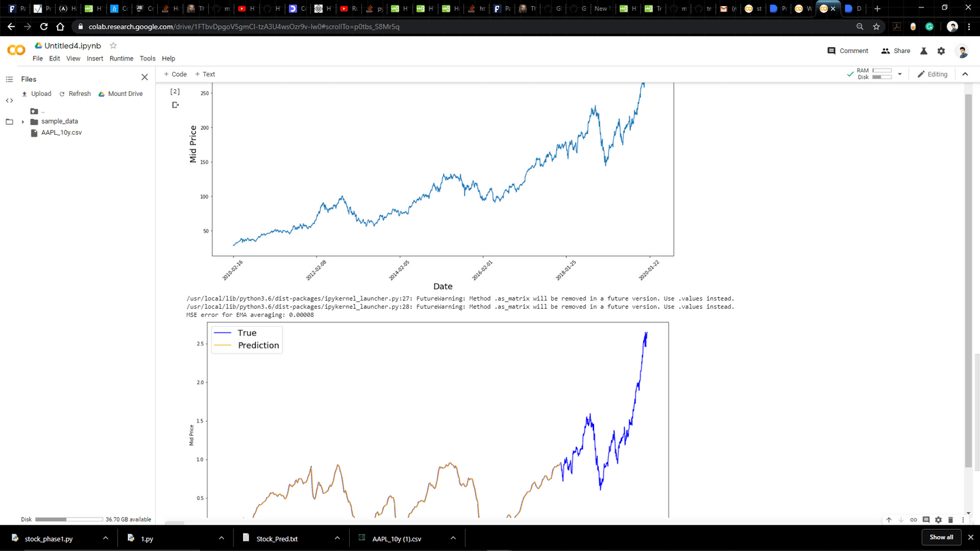Open the Tools menu
Screen dimensions: 980x551
tap(148, 59)
